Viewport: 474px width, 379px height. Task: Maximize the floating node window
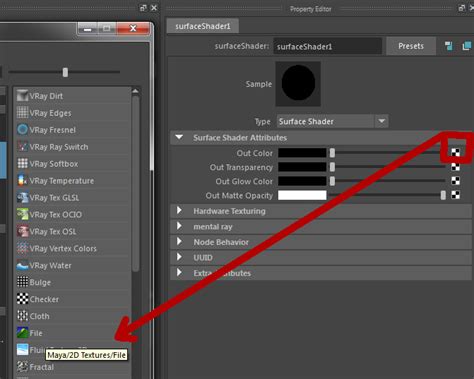point(106,28)
